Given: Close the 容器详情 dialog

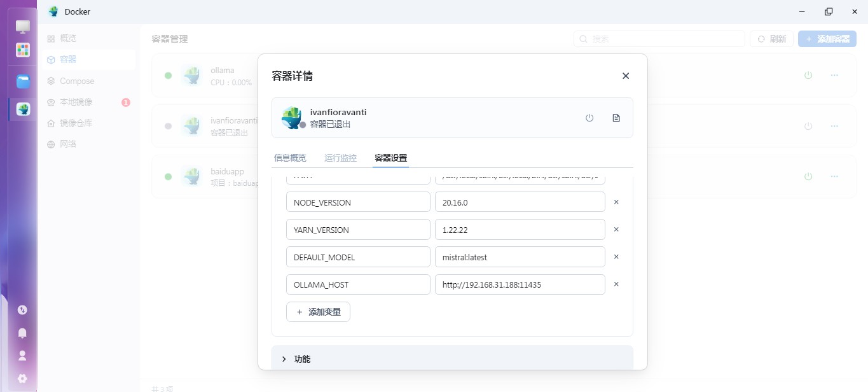Looking at the screenshot, I should (626, 76).
